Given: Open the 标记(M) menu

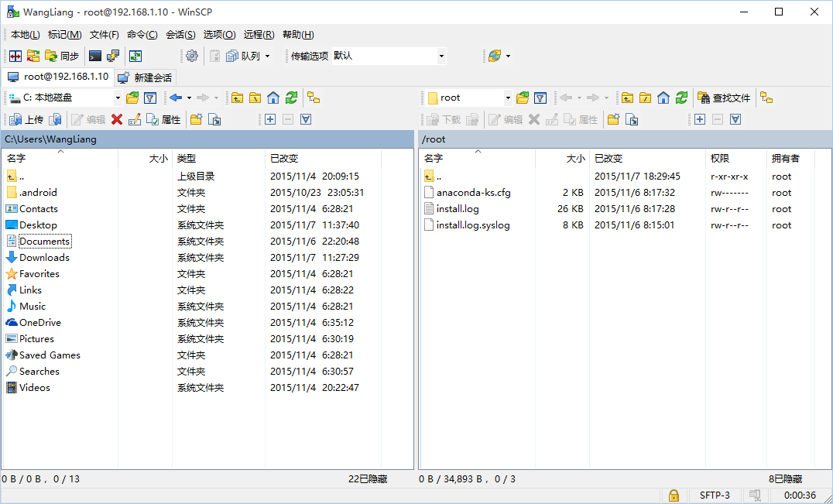Looking at the screenshot, I should click(x=65, y=35).
